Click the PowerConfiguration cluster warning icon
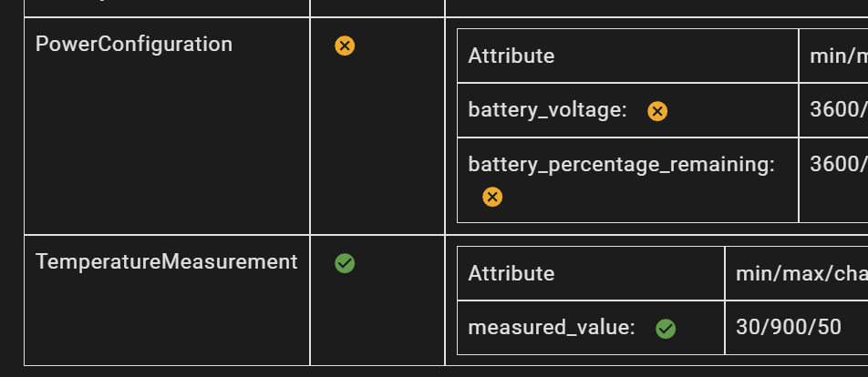868x377 pixels. 345,46
